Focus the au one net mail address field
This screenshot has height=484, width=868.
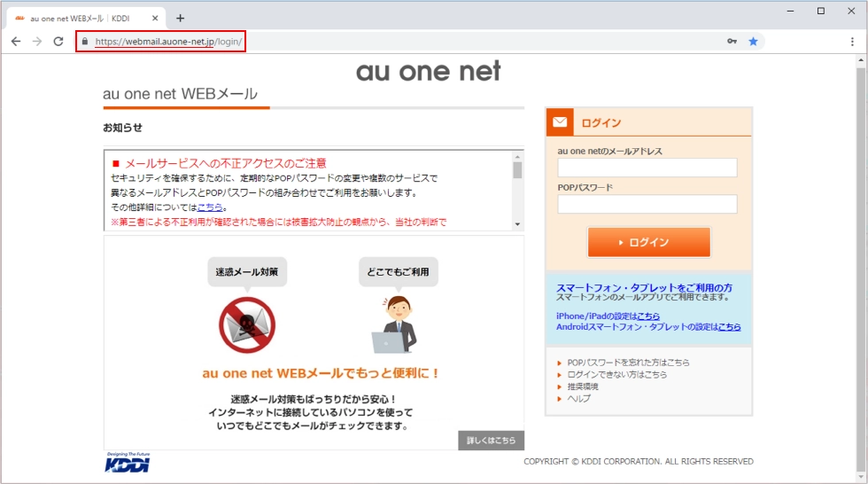click(647, 168)
